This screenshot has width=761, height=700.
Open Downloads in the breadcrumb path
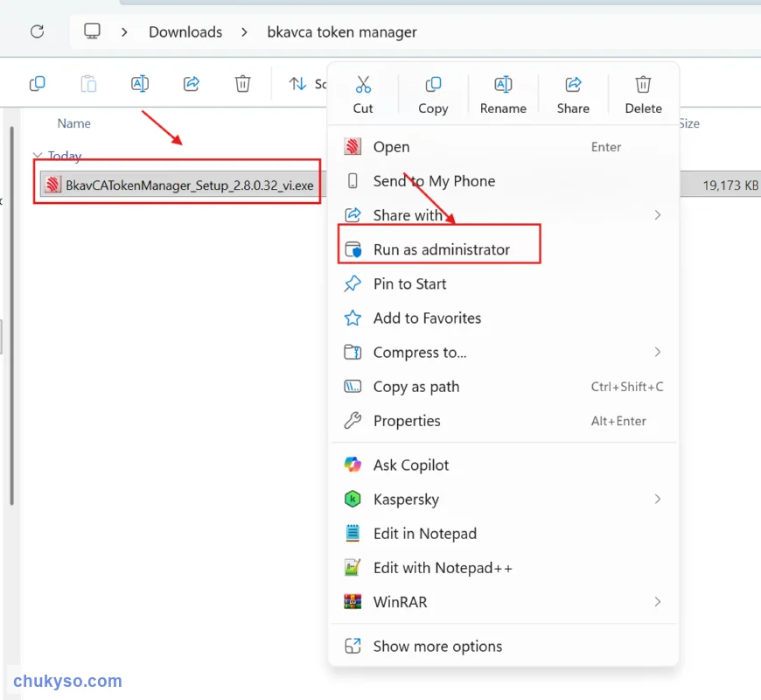(185, 32)
